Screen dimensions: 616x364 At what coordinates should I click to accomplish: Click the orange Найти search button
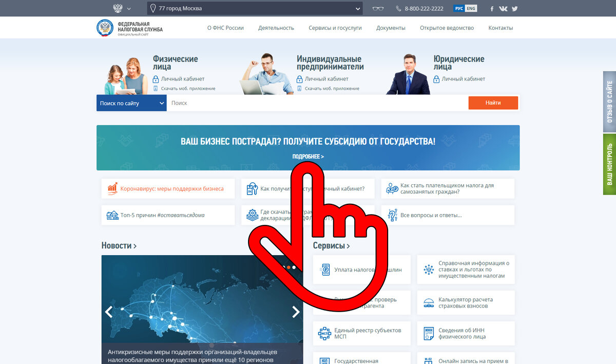point(493,103)
